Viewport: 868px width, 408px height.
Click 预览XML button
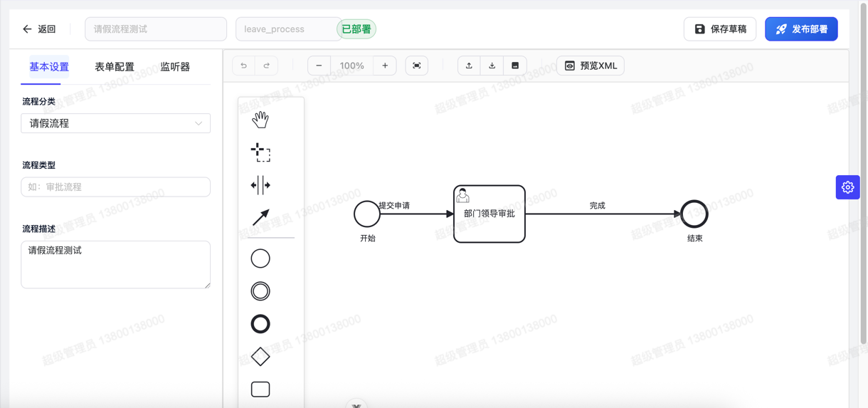point(591,66)
